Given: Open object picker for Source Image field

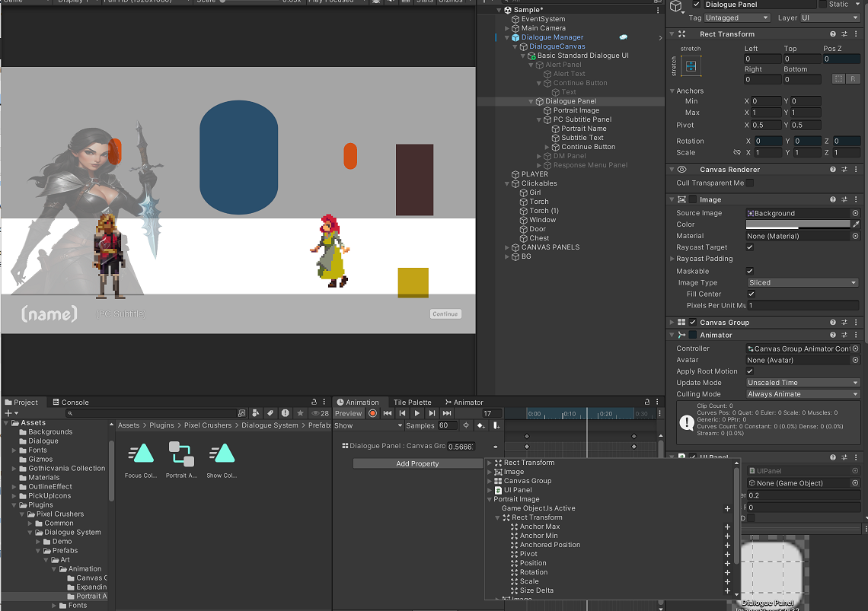Looking at the screenshot, I should coord(855,214).
